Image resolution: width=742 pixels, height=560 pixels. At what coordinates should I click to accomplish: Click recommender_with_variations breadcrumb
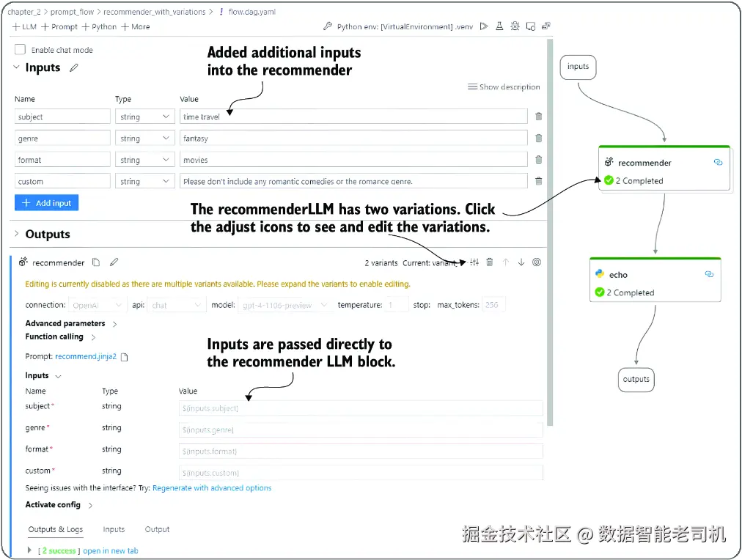click(154, 12)
